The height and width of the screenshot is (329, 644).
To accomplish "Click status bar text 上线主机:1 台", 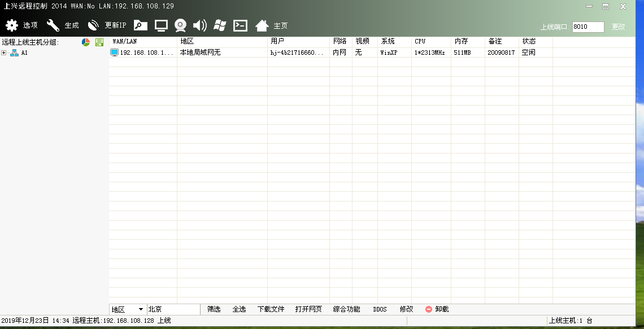I will [x=571, y=321].
